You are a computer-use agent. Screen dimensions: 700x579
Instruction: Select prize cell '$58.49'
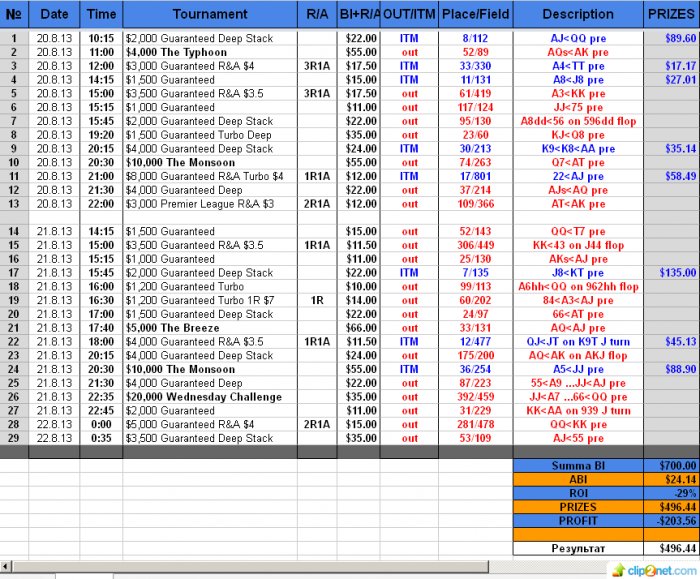[671, 176]
